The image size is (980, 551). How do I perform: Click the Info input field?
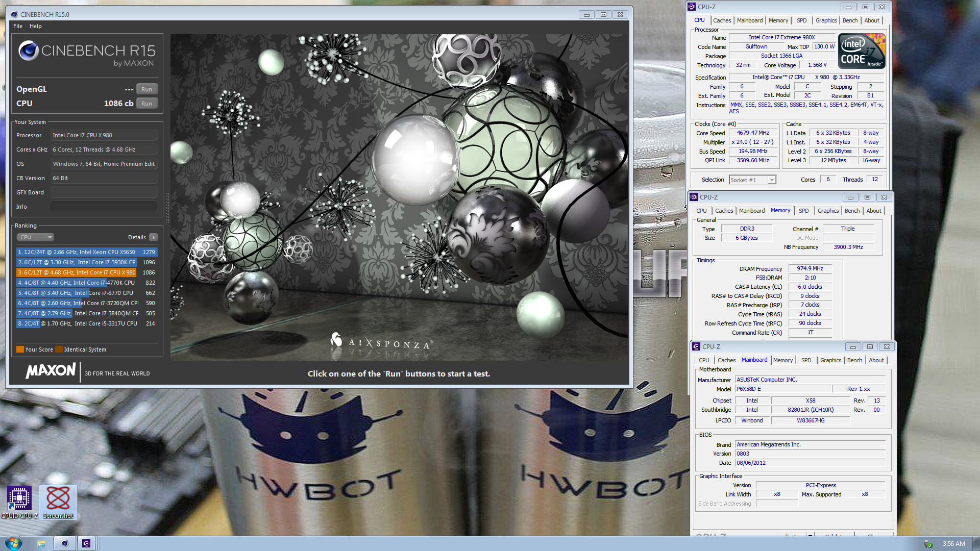pos(104,207)
